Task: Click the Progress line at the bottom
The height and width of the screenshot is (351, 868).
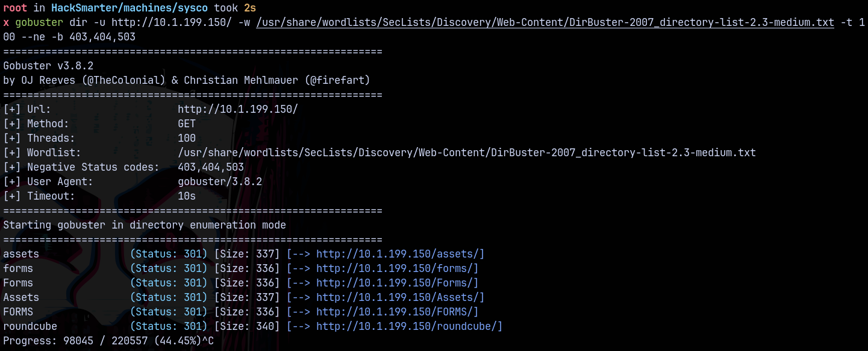Action: point(108,341)
